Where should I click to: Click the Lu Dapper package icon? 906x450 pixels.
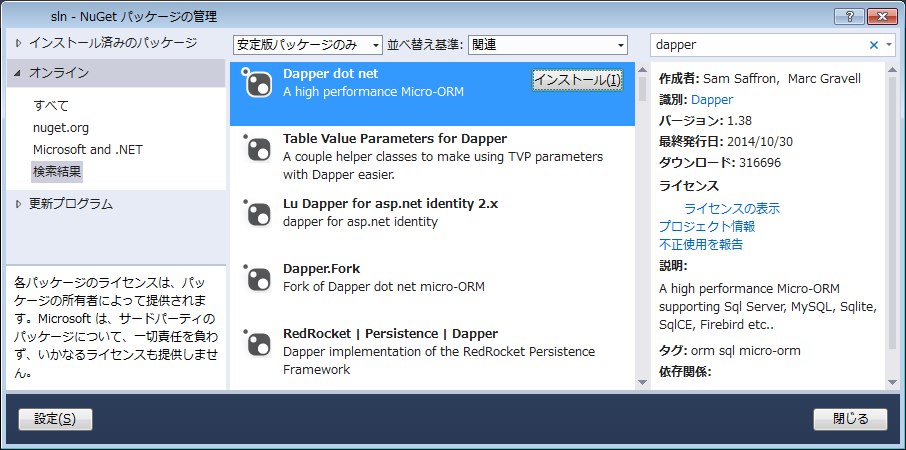258,213
